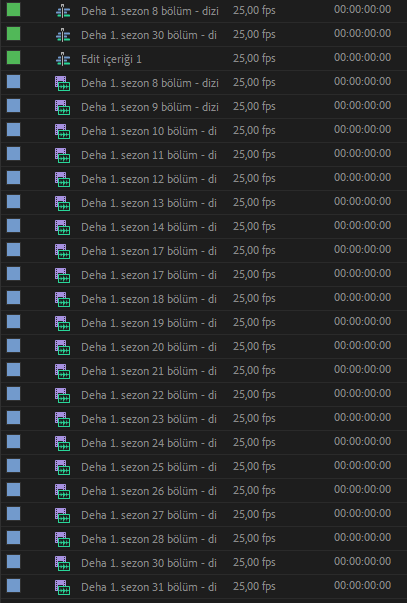407x603 pixels.
Task: Click the clip icon of Deha 1. sezon 12 bölüm
Action: 62,179
